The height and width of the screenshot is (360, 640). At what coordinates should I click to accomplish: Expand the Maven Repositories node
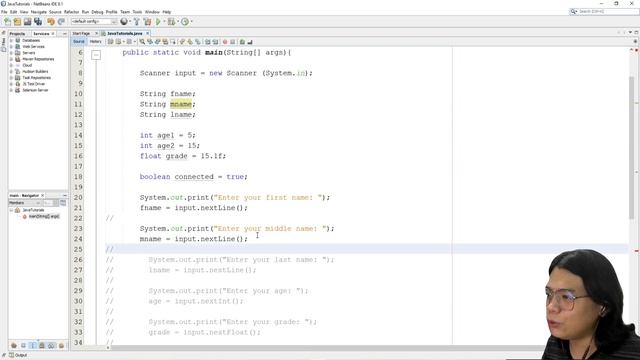pyautogui.click(x=11, y=59)
